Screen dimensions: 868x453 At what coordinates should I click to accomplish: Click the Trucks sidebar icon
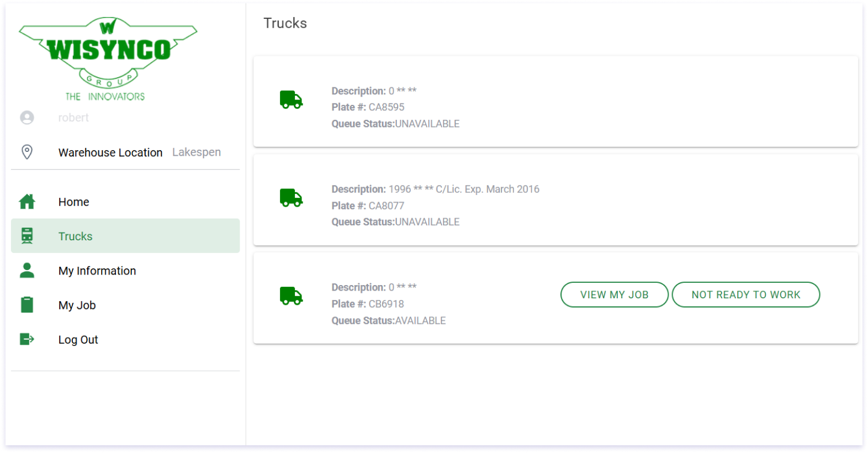[27, 236]
